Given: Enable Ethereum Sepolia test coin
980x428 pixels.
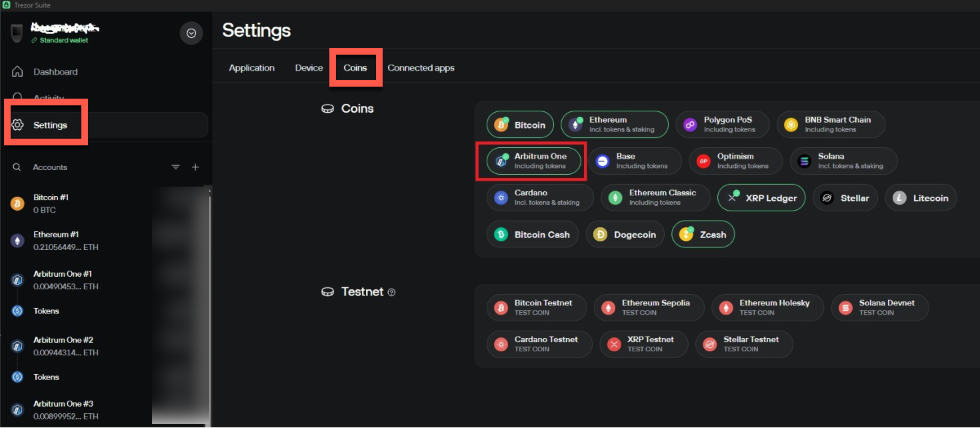Looking at the screenshot, I should 649,307.
